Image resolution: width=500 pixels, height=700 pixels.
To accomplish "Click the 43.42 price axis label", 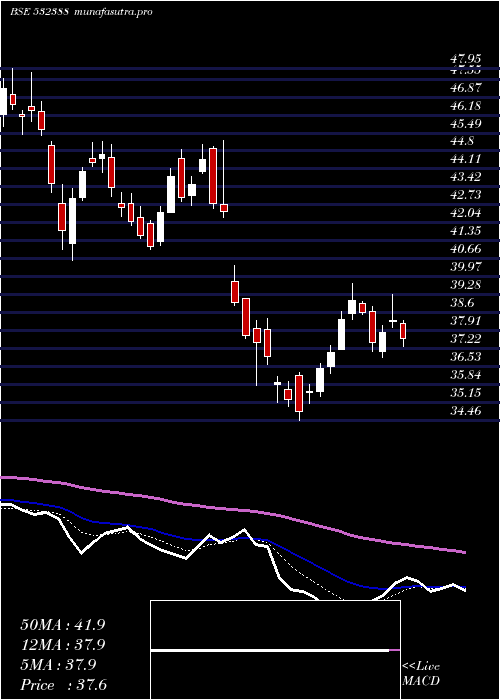I will pos(466,177).
